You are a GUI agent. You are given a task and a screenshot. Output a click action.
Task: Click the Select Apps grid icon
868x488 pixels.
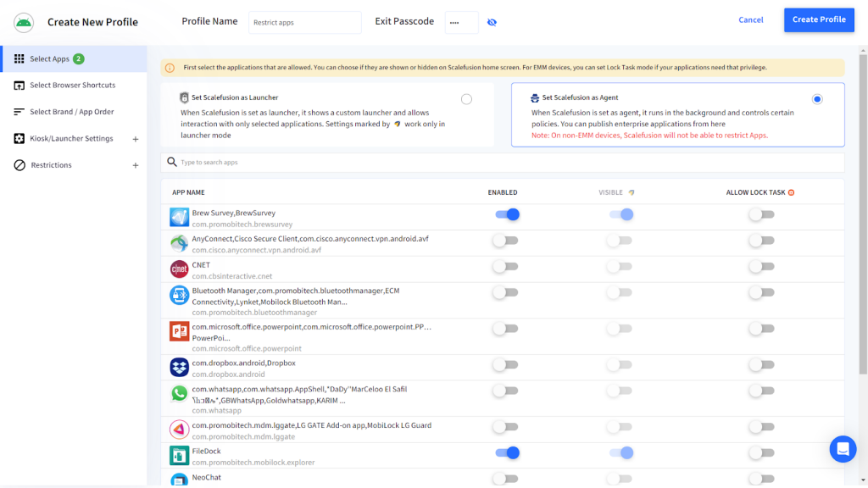[x=19, y=58]
